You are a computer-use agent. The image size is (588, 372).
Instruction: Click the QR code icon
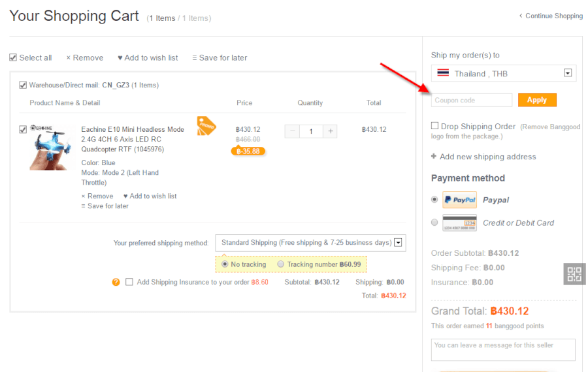574,274
